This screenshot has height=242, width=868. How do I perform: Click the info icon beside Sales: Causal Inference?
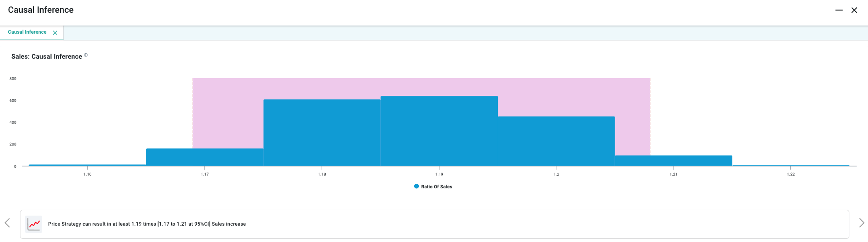[x=86, y=55]
